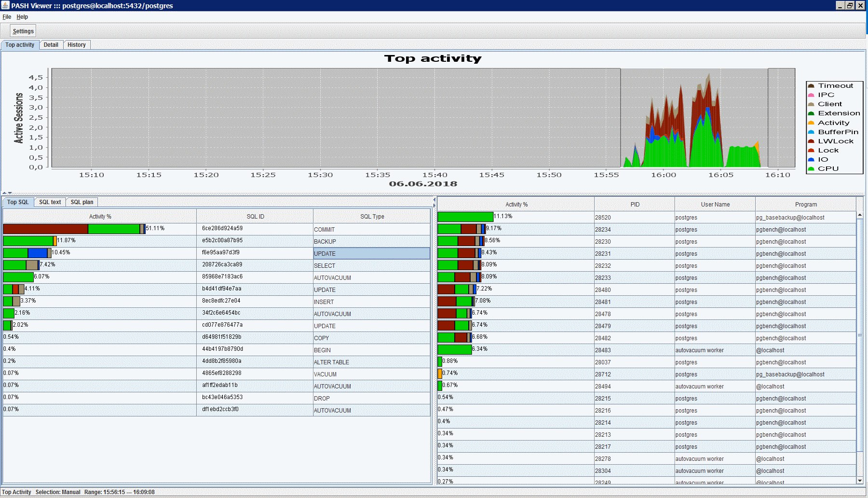
Task: Open the File menu
Action: click(7, 17)
